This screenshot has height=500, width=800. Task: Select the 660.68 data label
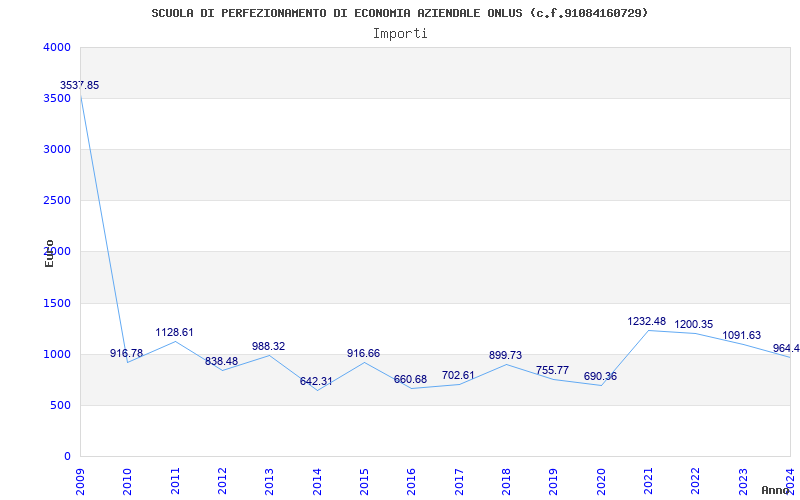[x=410, y=380]
